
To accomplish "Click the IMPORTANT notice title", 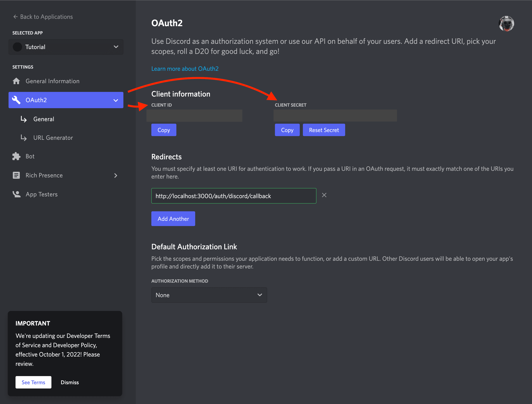I will tap(33, 323).
